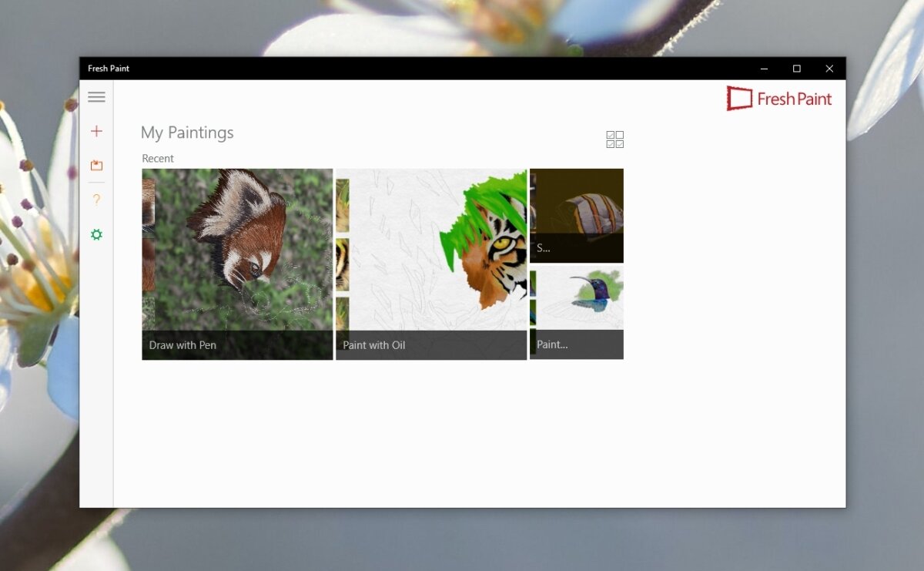924x571 pixels.
Task: Click the Fresh Paint logo
Action: [779, 99]
